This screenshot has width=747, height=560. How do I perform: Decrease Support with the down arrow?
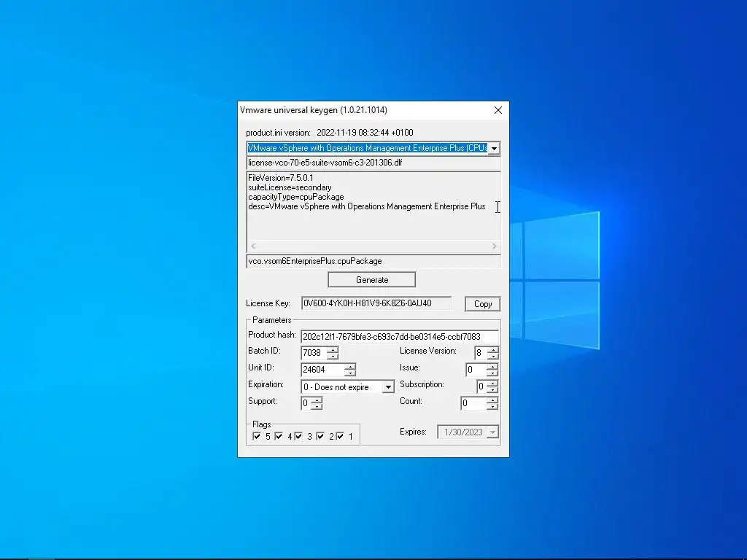317,407
